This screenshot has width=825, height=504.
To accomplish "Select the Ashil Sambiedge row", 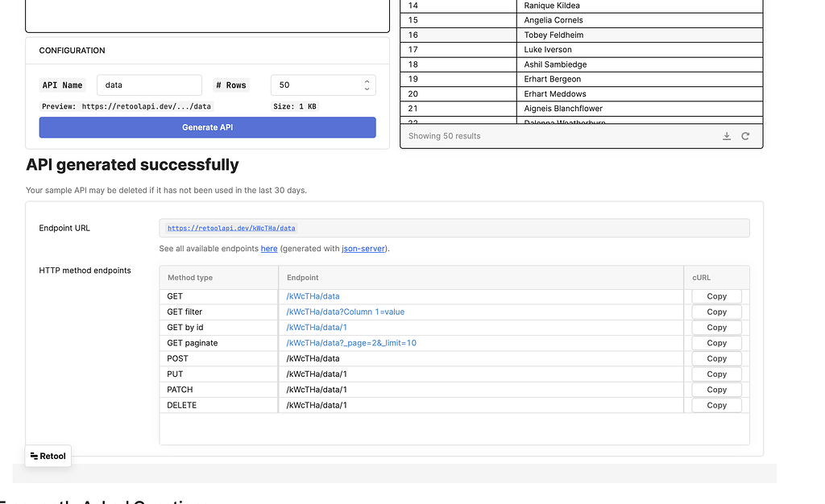I will click(x=582, y=64).
